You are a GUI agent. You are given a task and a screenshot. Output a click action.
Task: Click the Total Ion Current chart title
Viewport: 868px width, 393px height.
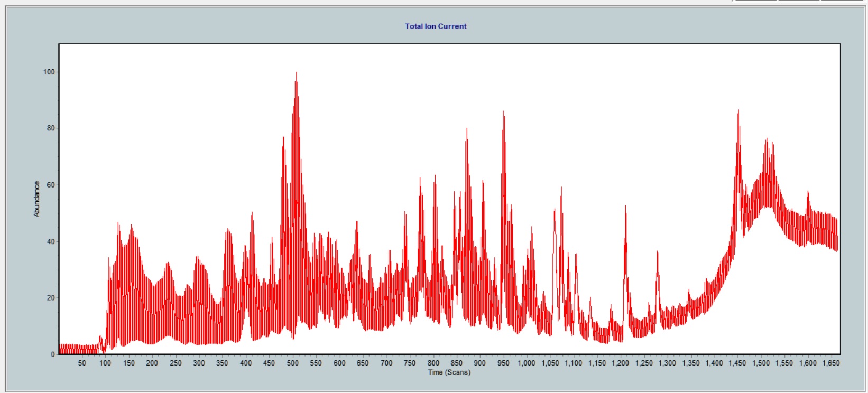[436, 26]
